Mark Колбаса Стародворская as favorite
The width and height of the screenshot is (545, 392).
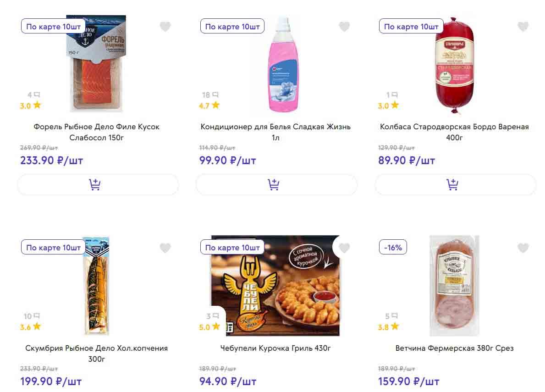click(x=523, y=27)
